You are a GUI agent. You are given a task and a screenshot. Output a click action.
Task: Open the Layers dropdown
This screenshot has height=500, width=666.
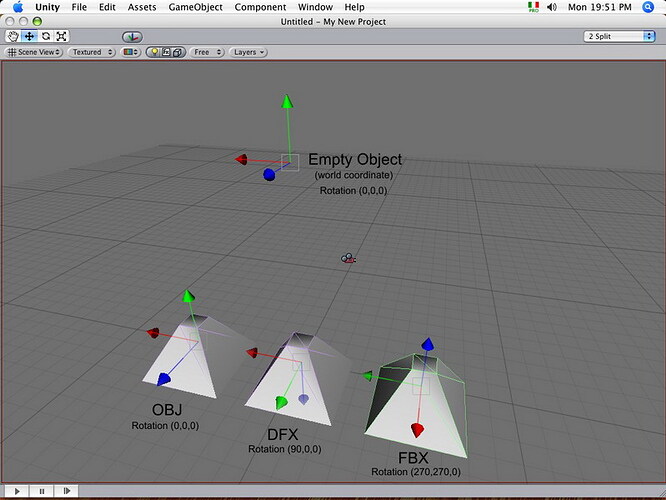coord(248,52)
